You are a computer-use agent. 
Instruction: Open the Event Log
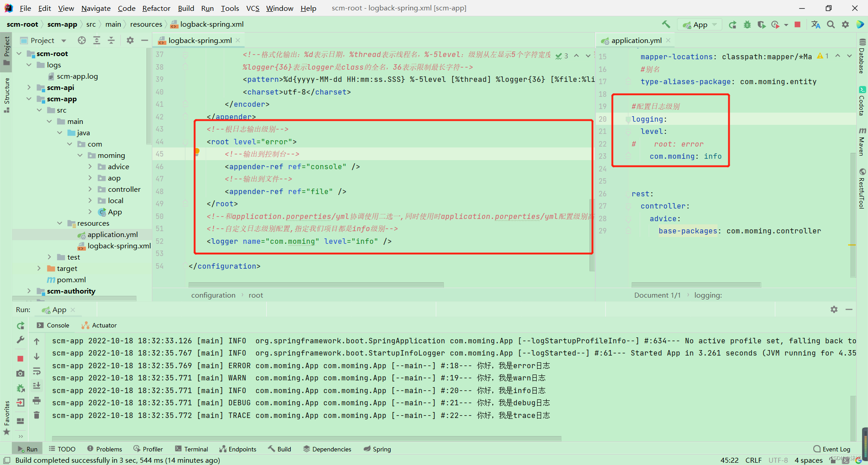[x=836, y=449]
